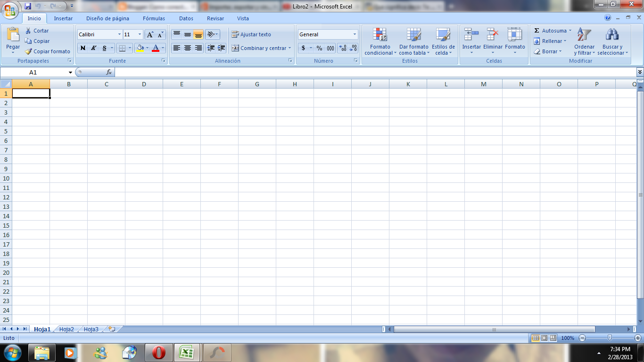This screenshot has height=362, width=644.
Task: Open Dar formato como tabla
Action: 413,41
